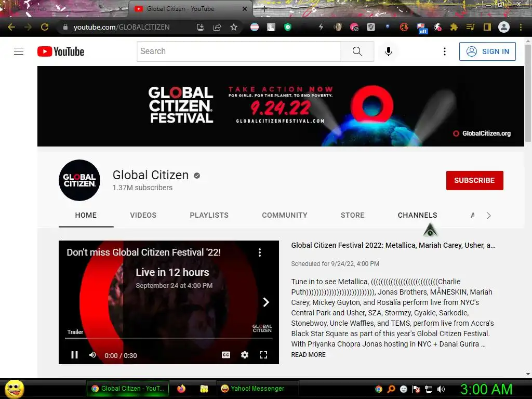Screen dimensions: 532x399
Task: Toggle closed captions on the trailer
Action: (x=226, y=355)
